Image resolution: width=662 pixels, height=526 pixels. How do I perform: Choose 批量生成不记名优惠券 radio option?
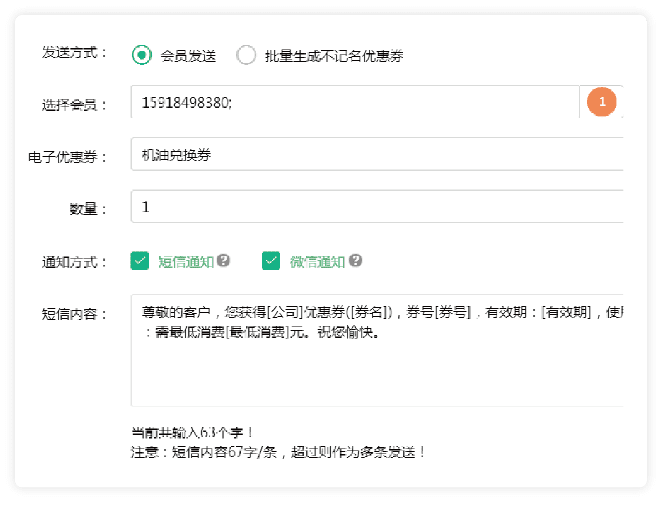tap(246, 55)
